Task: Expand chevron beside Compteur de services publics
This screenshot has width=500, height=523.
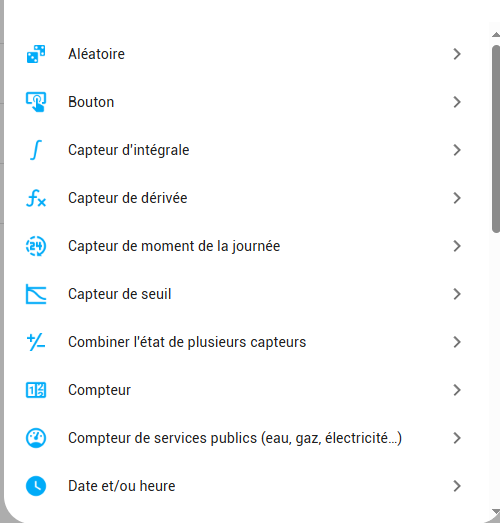Action: click(x=457, y=438)
